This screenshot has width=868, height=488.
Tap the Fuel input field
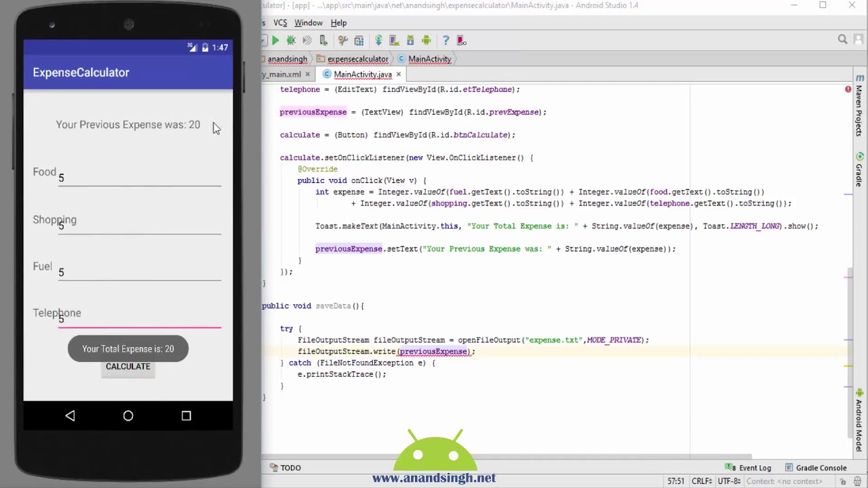pyautogui.click(x=140, y=272)
